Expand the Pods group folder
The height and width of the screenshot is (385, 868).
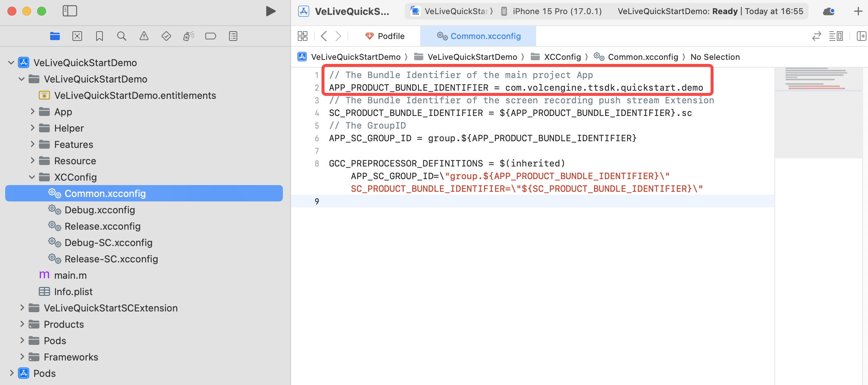(22, 340)
